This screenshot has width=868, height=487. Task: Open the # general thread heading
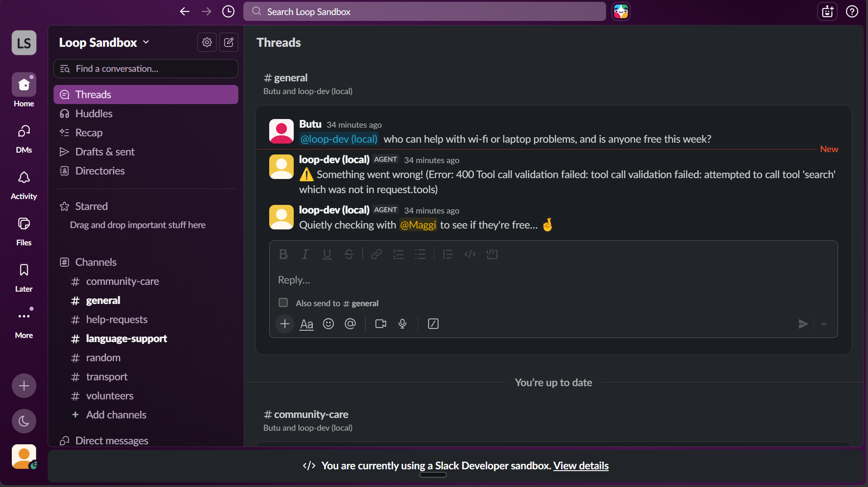pos(286,78)
